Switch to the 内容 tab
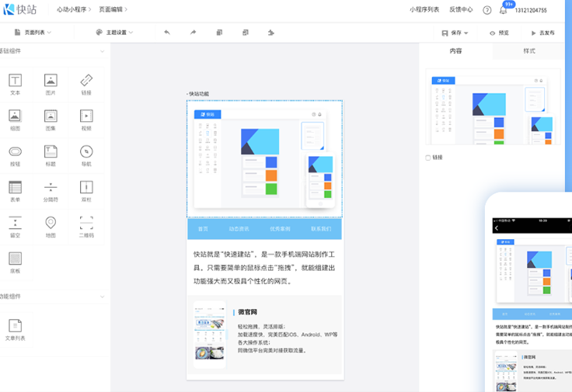 point(455,51)
